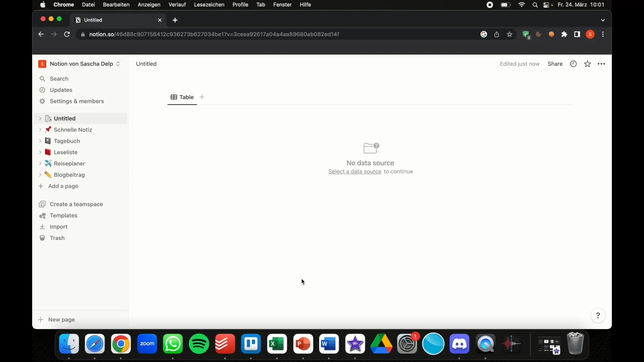Click Add a page in sidebar
The image size is (644, 362).
(x=63, y=186)
